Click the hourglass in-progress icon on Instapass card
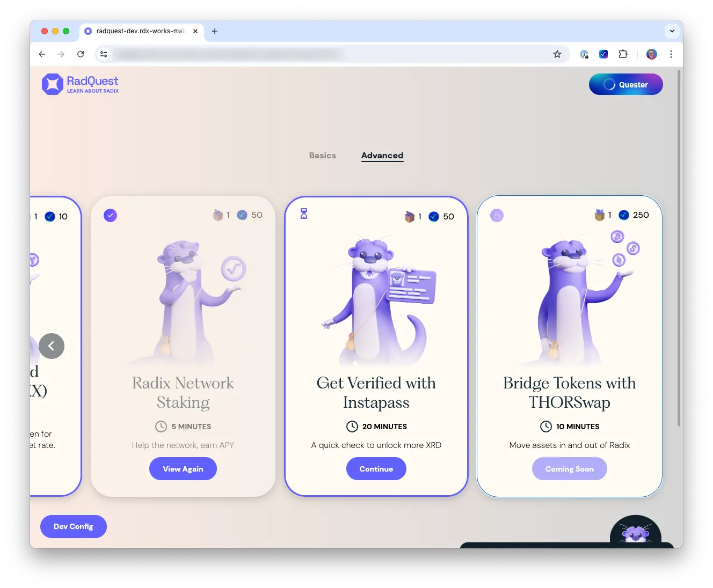This screenshot has height=588, width=713. [x=304, y=214]
